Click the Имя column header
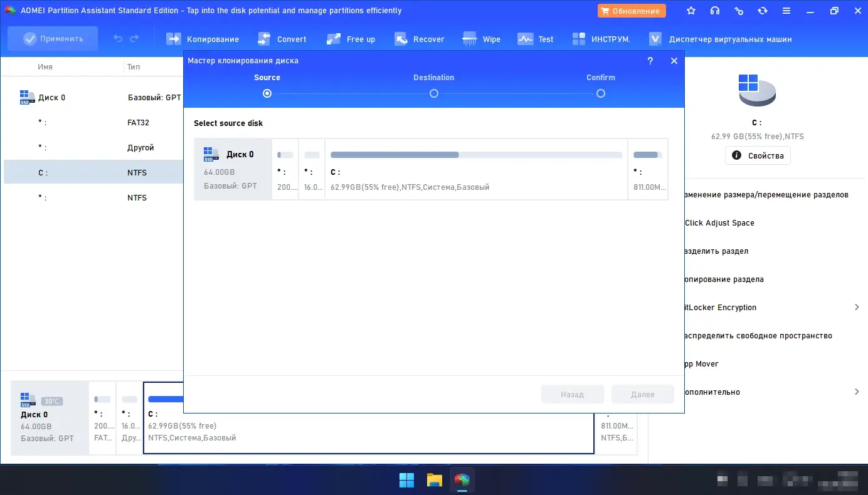This screenshot has width=868, height=495. coord(45,67)
